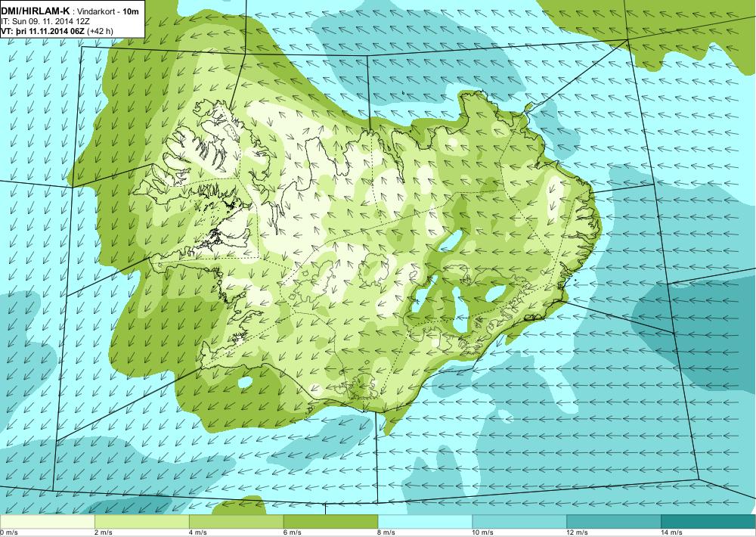The width and height of the screenshot is (756, 537).
Task: Click the 0–2 m/s palest legend swatch
Action: (x=47, y=521)
